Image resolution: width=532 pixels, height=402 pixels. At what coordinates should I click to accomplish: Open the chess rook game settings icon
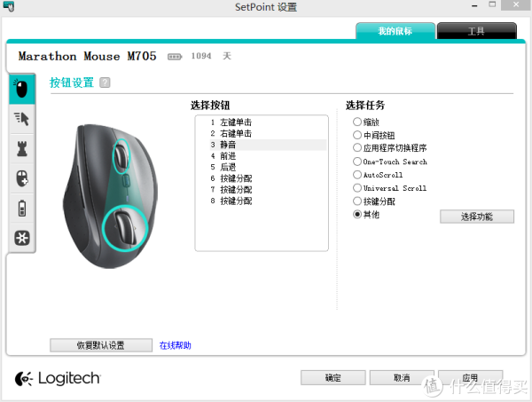pyautogui.click(x=21, y=148)
